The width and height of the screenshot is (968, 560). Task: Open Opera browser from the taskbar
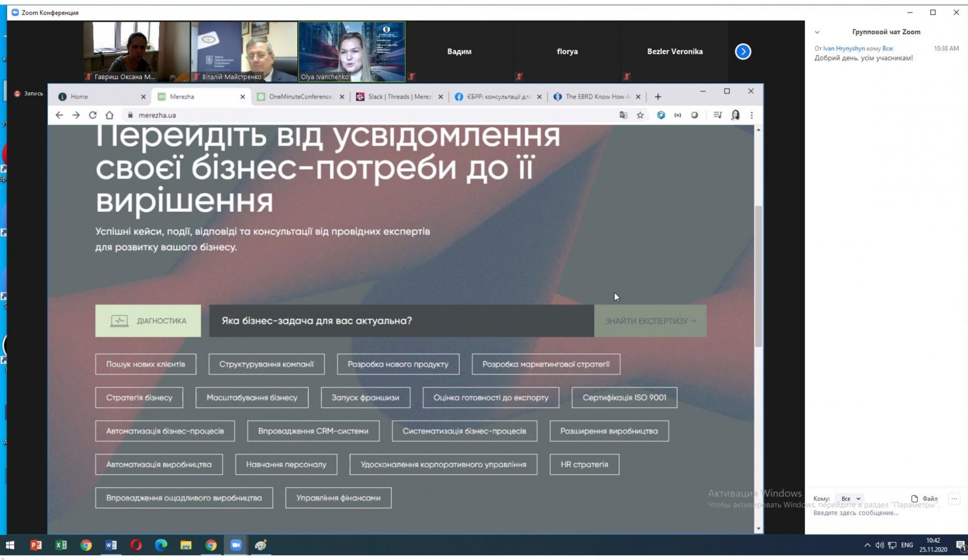pos(136,545)
